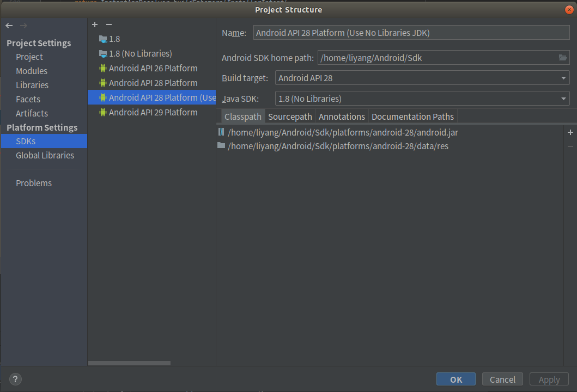Image resolution: width=577 pixels, height=392 pixels.
Task: Add a classpath entry with the plus icon
Action: click(570, 132)
